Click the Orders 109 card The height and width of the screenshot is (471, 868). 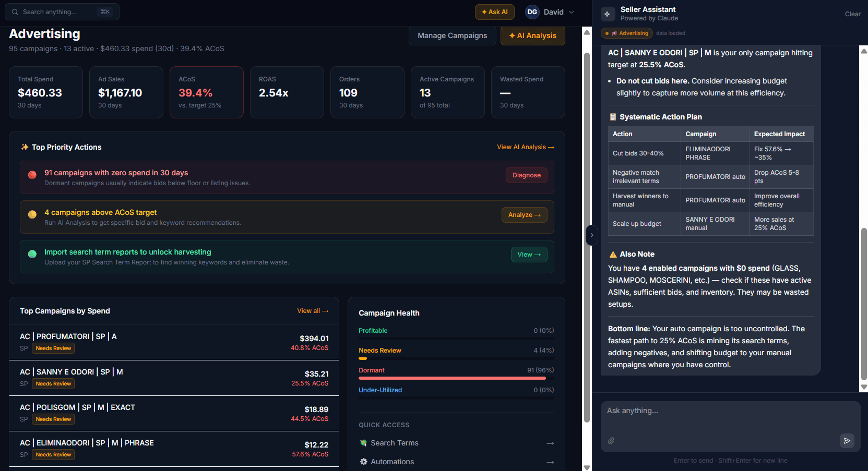[x=367, y=92]
